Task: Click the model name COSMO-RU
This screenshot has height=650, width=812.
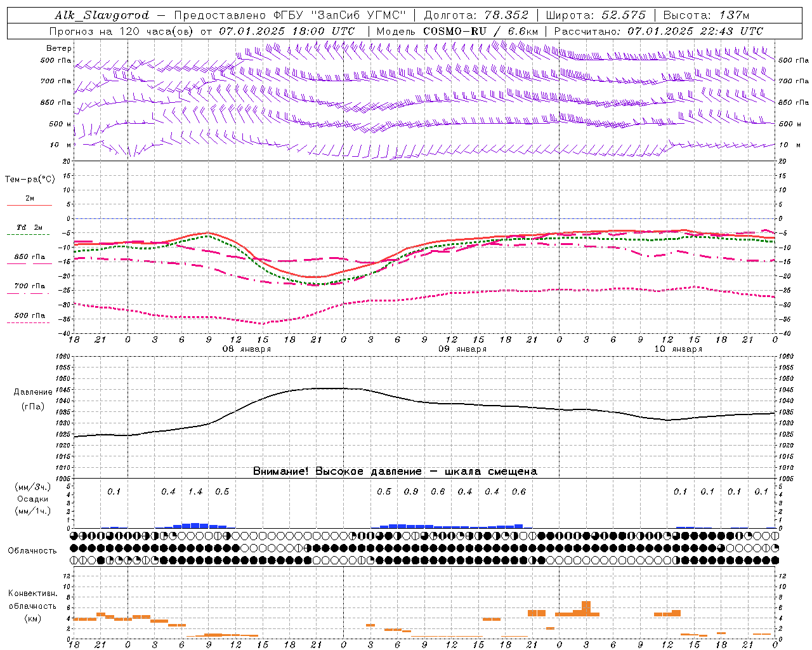Action: point(455,31)
